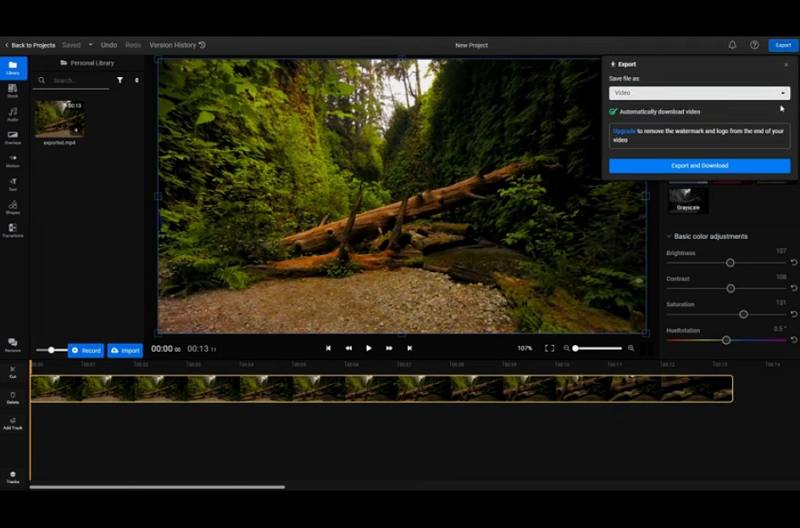Toggle Automatically download video checkbox
This screenshot has height=528, width=800.
tap(613, 111)
